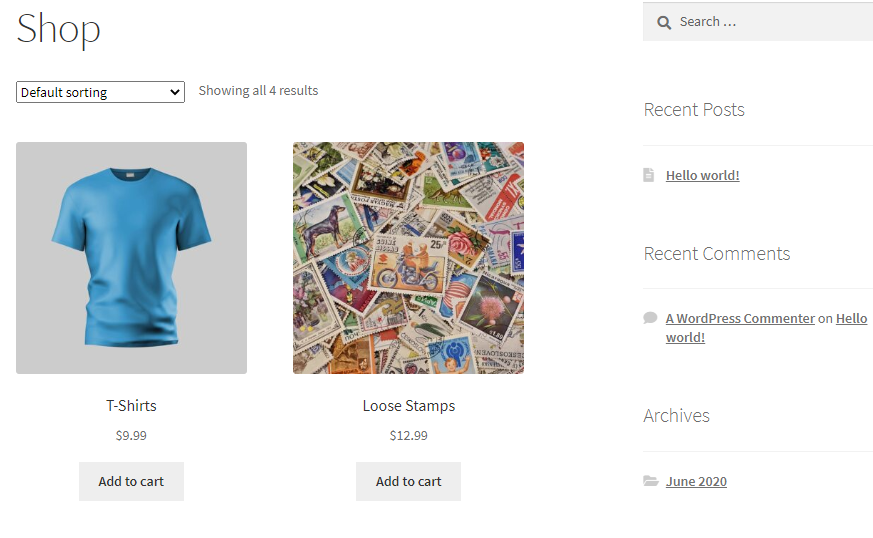Add T-Shirts to cart
The width and height of the screenshot is (873, 538).
point(131,481)
